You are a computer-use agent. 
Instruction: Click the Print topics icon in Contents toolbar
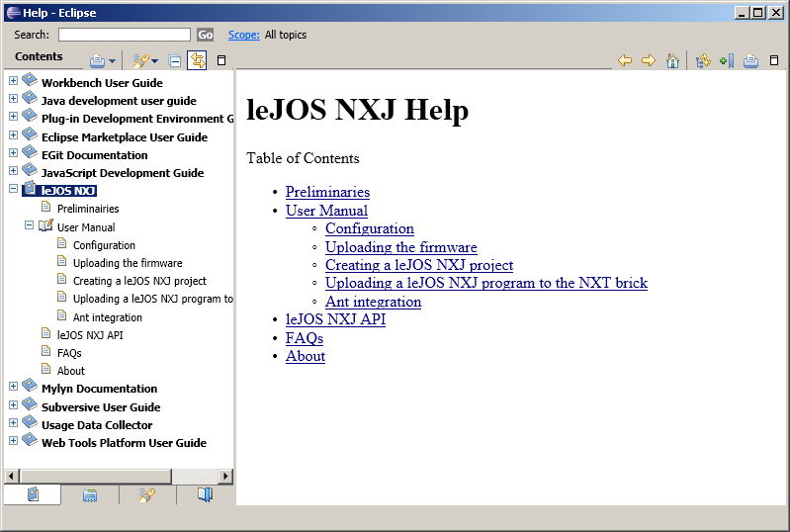pos(97,61)
